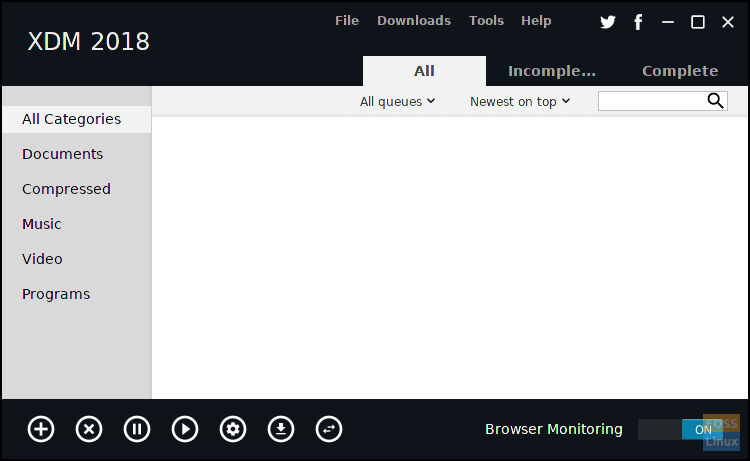Click the download arrow circle icon
750x461 pixels.
281,429
